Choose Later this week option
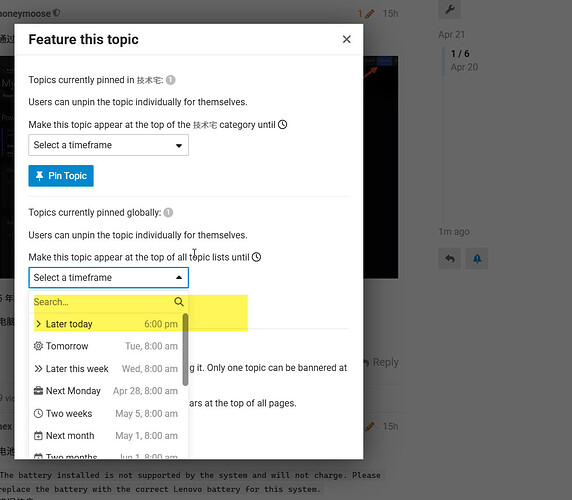572x500 pixels. (x=106, y=369)
